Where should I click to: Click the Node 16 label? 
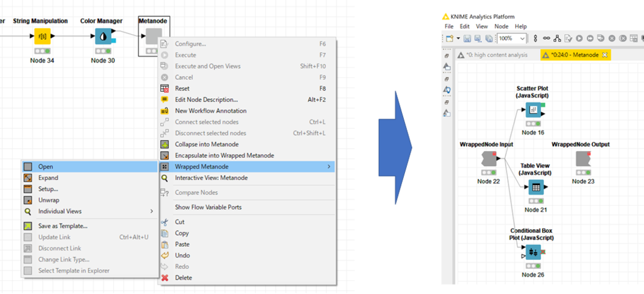click(x=533, y=132)
